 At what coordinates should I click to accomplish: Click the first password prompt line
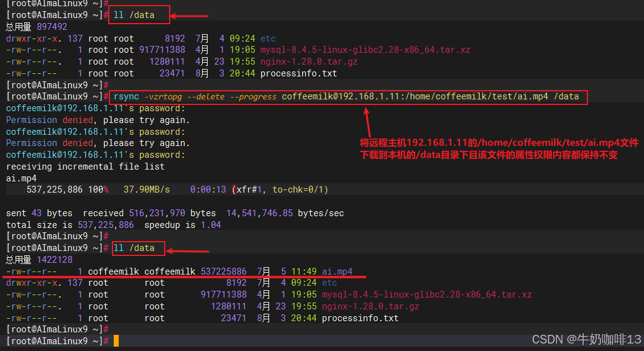[x=96, y=108]
